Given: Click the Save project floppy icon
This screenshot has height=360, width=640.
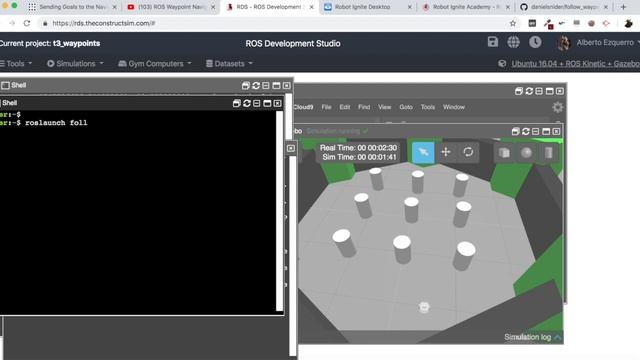Looking at the screenshot, I should coord(493,42).
